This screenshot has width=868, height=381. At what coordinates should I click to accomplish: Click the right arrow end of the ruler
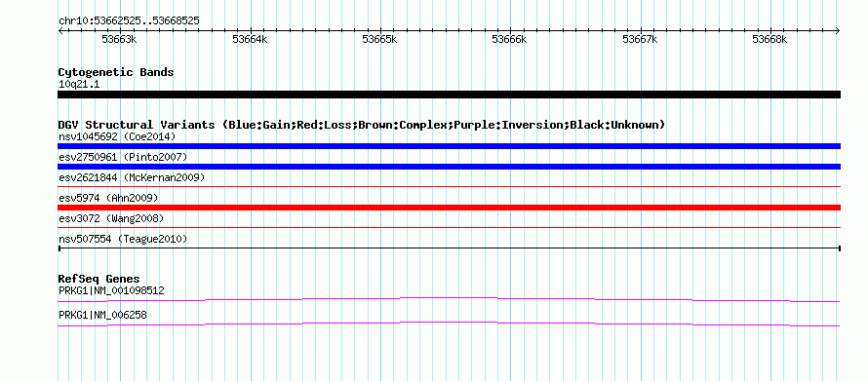(838, 30)
